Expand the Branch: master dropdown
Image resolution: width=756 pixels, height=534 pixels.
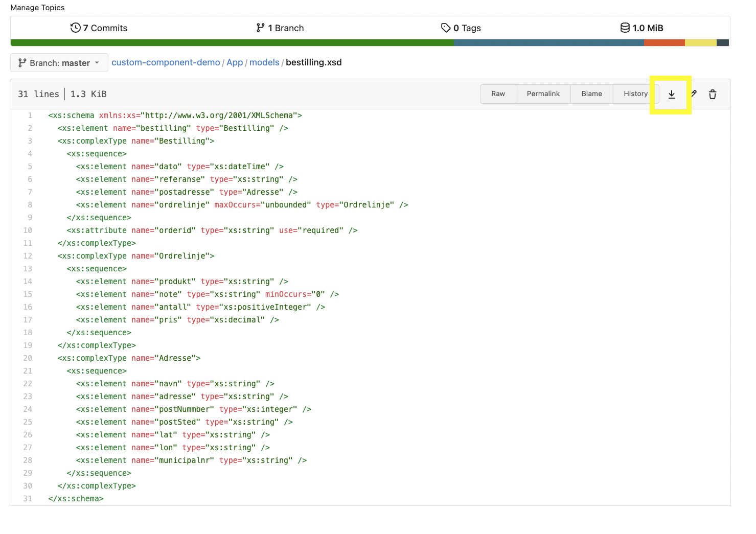tap(59, 63)
